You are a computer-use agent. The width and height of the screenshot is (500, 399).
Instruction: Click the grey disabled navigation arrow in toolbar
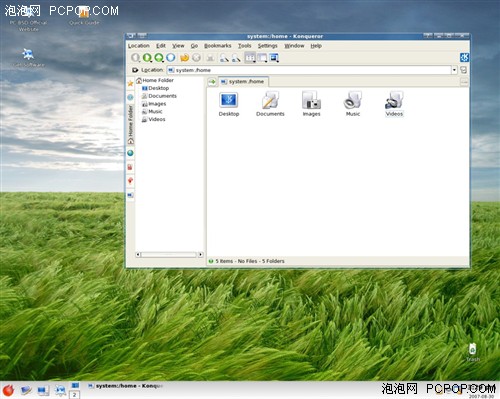[135, 58]
